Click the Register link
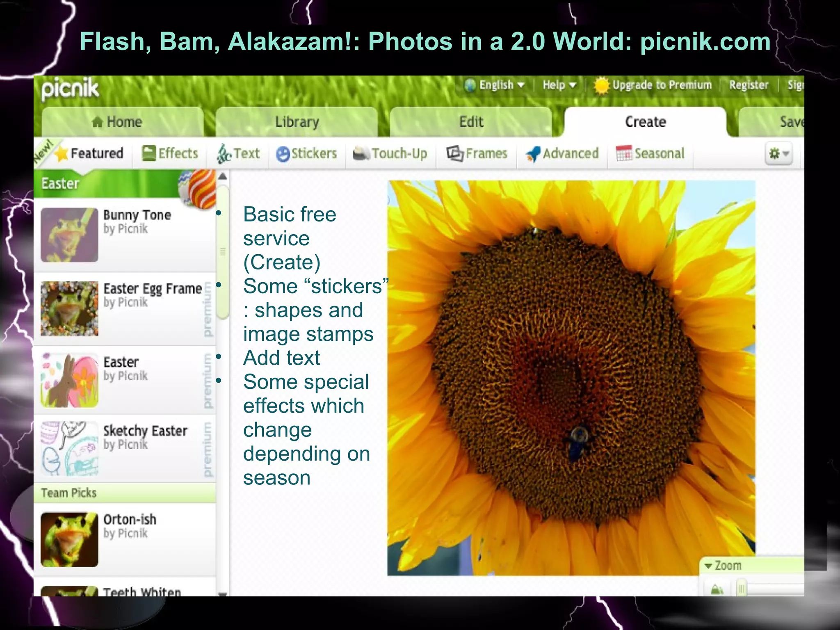 [x=749, y=85]
